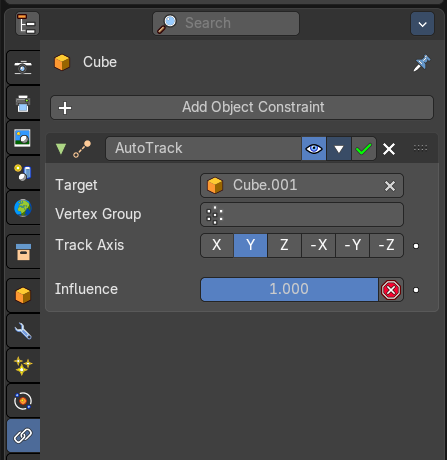This screenshot has height=460, width=447.
Task: Open the AutoTrack constraint extras dropdown
Action: [x=339, y=148]
